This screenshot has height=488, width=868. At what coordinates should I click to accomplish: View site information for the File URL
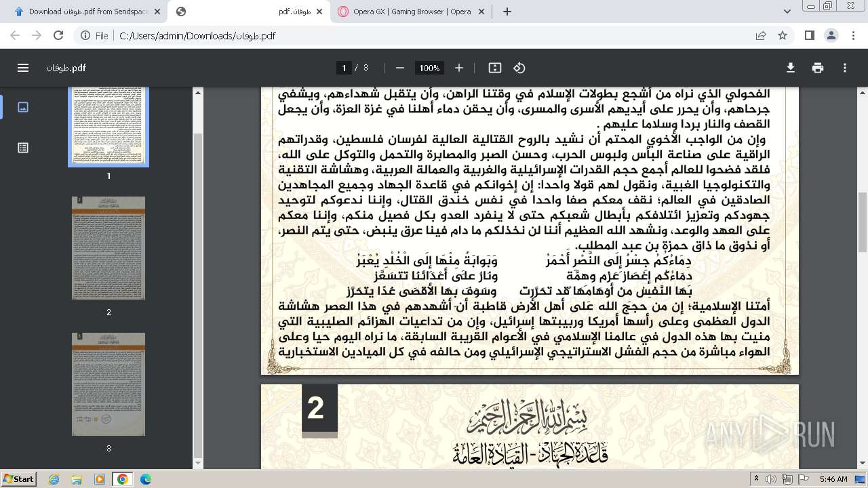point(94,36)
